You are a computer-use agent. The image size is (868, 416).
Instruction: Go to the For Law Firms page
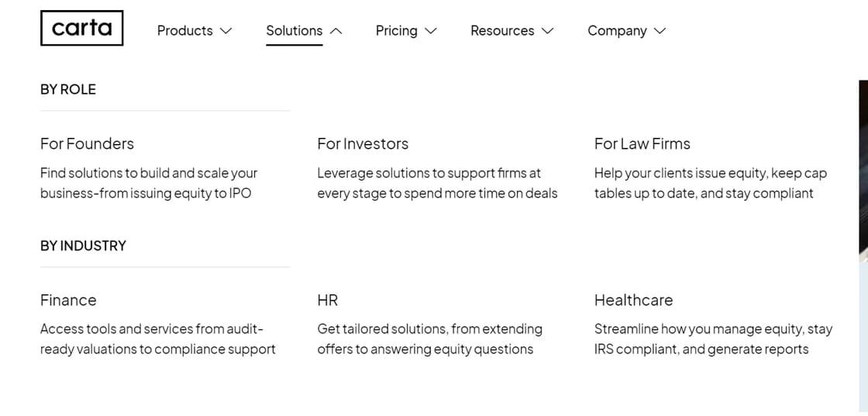[642, 144]
